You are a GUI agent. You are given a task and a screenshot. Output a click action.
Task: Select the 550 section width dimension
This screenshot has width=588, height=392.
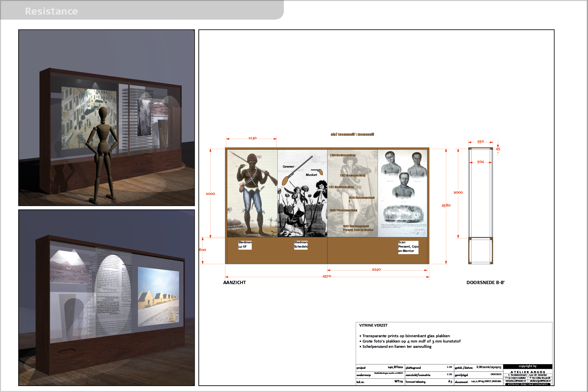click(480, 142)
